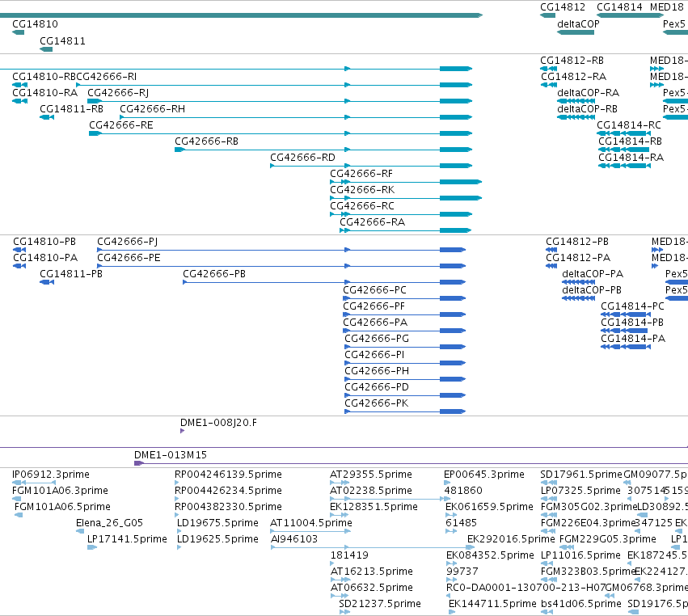This screenshot has width=688, height=616.
Task: Select the CG14810-PB protein label
Action: (x=44, y=243)
